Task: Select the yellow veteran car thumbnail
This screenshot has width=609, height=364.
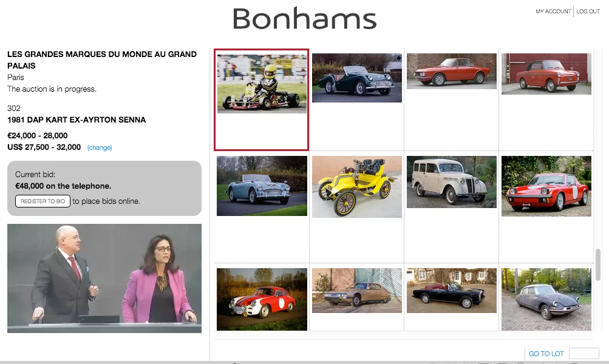Action: point(356,186)
